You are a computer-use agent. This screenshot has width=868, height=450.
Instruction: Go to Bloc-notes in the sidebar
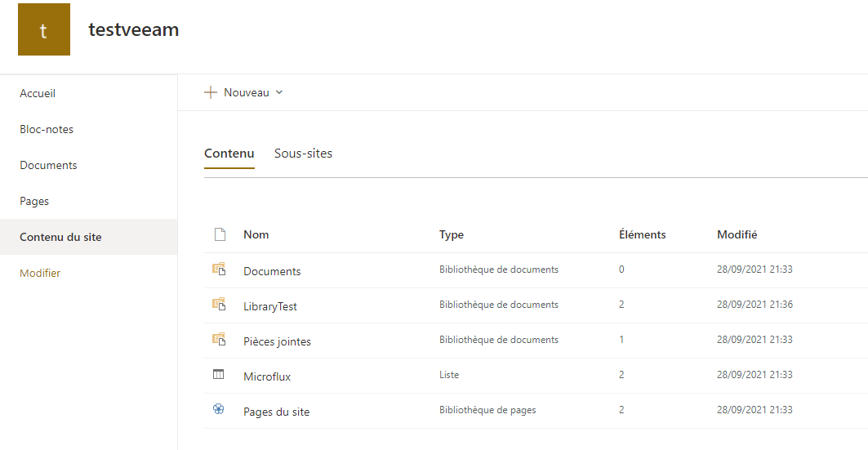[47, 129]
